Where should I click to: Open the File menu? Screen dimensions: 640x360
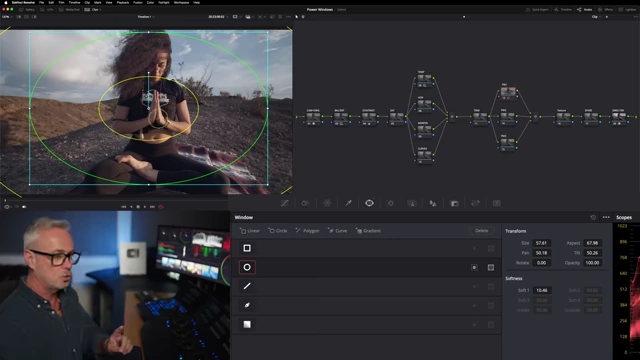[41, 2]
